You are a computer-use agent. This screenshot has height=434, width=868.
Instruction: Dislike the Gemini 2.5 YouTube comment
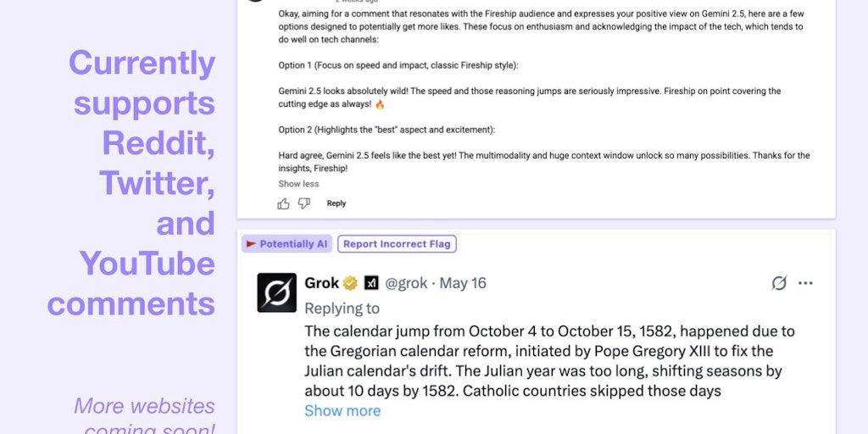point(304,203)
